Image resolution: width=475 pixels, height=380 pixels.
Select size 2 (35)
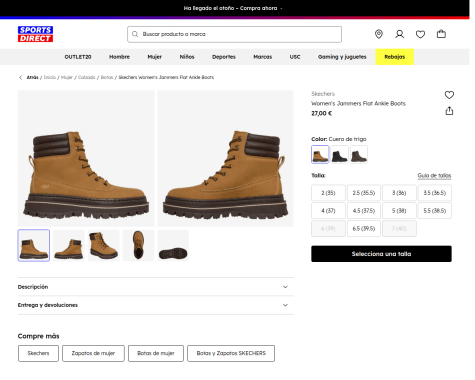coord(328,193)
